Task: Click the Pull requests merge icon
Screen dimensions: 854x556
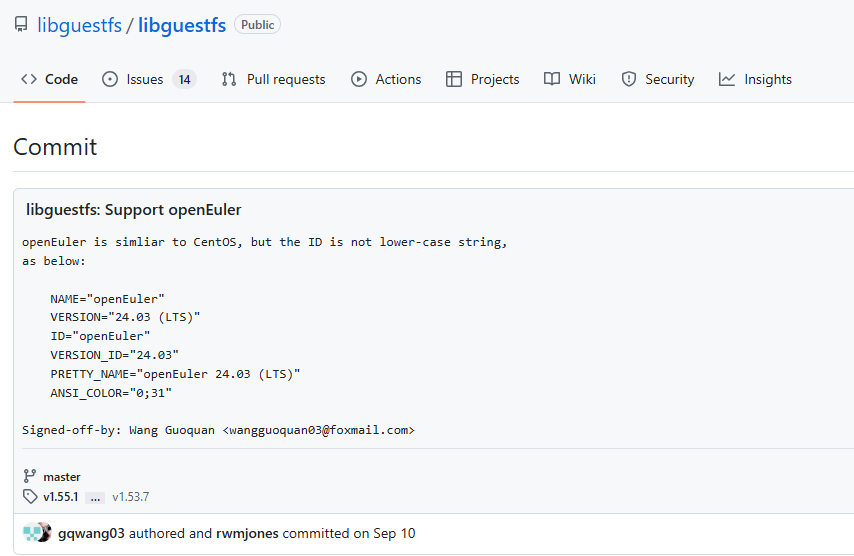Action: tap(229, 79)
